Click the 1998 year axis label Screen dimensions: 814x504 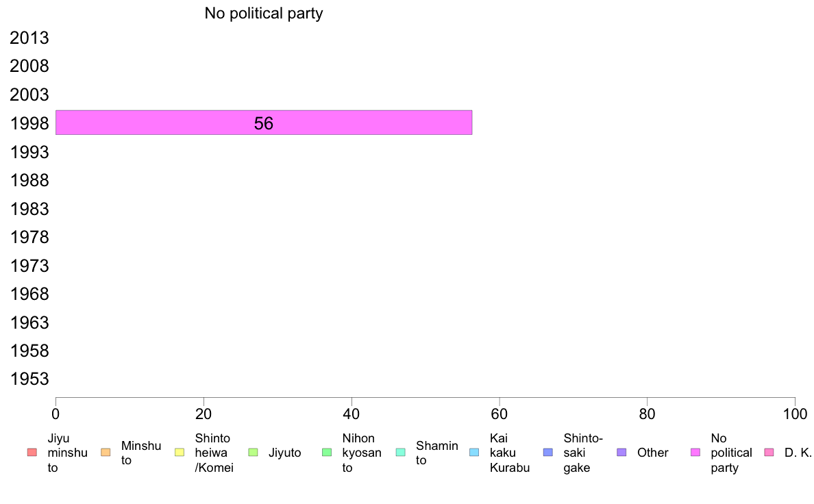pos(29,123)
